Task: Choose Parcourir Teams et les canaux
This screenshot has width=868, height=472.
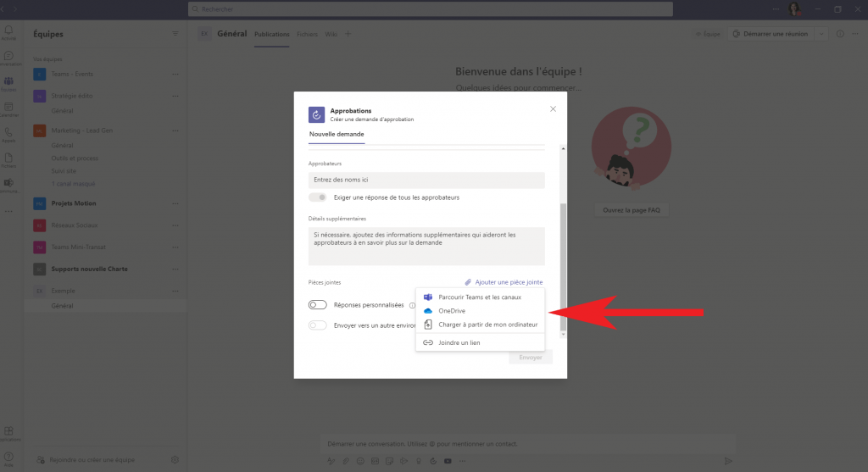Action: coord(480,297)
